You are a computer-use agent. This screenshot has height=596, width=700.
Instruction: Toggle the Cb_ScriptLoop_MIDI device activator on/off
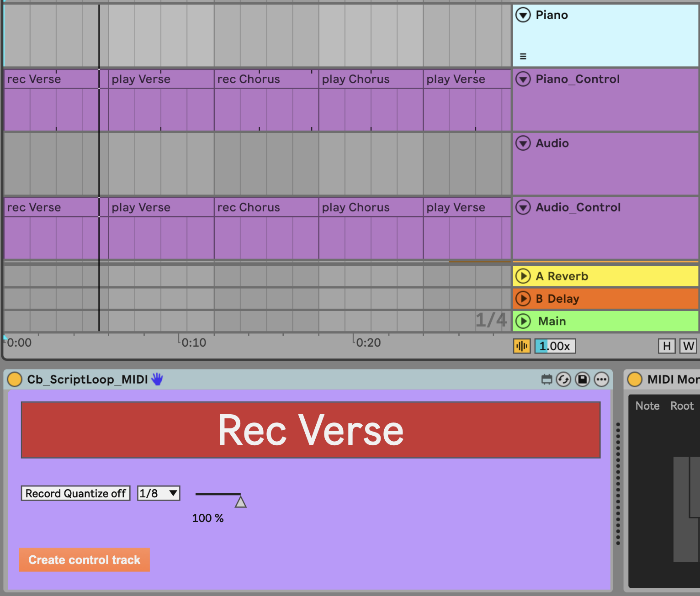click(15, 380)
